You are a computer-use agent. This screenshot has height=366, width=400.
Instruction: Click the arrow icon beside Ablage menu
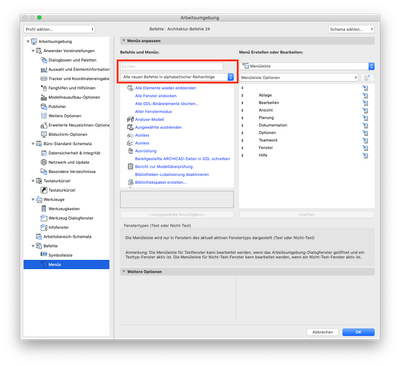[x=365, y=95]
